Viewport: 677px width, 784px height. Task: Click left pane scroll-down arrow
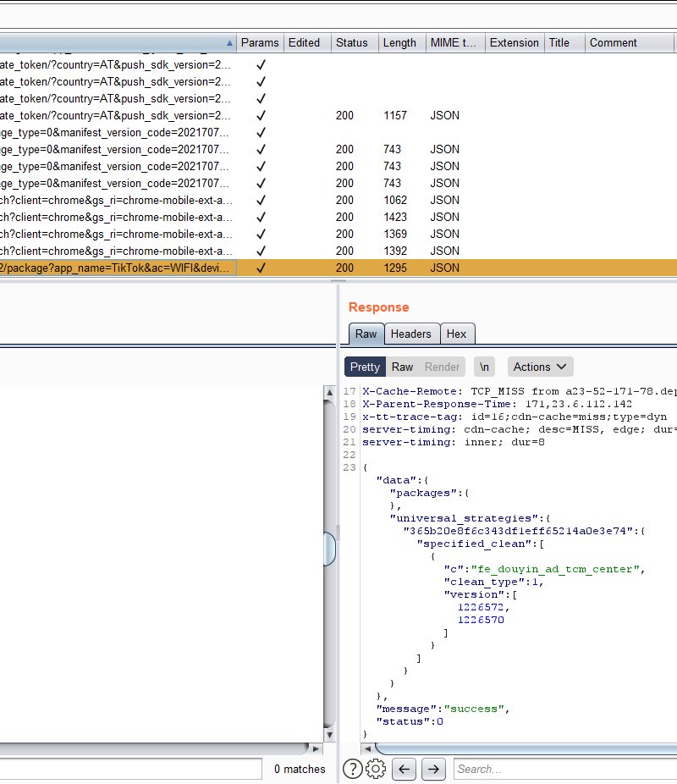(329, 735)
